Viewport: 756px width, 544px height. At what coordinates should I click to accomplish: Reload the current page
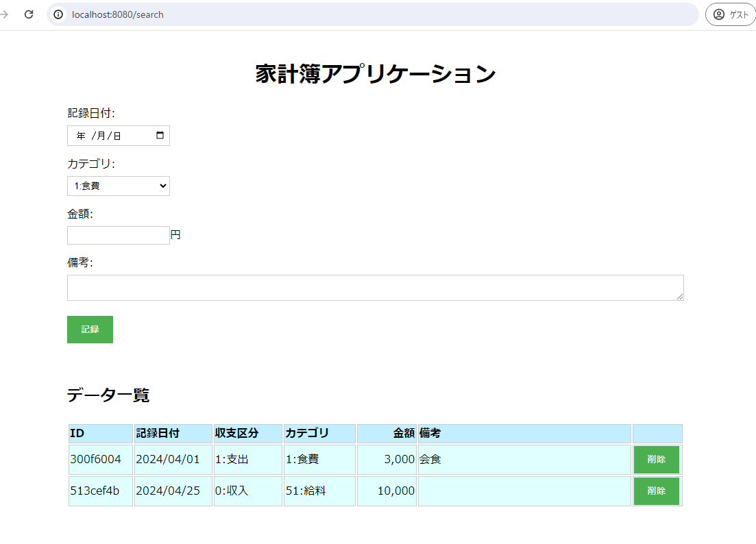point(28,14)
